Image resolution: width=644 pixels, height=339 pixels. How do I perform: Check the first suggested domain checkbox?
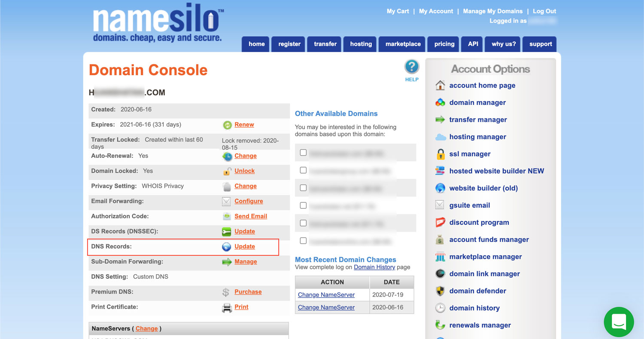tap(303, 153)
